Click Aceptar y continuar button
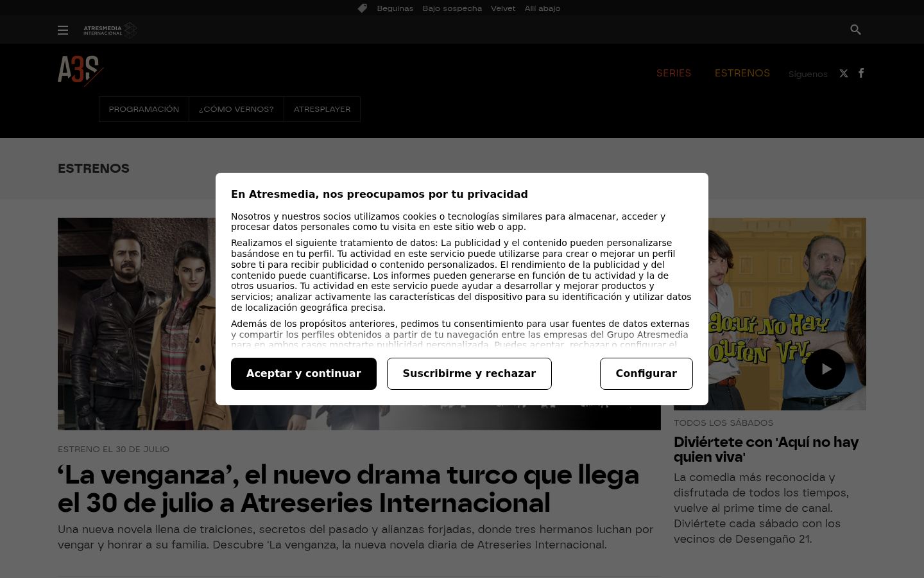The height and width of the screenshot is (578, 924). coord(304,374)
